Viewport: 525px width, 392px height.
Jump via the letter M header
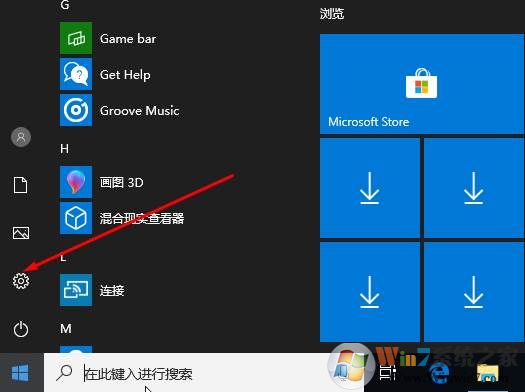(66, 328)
